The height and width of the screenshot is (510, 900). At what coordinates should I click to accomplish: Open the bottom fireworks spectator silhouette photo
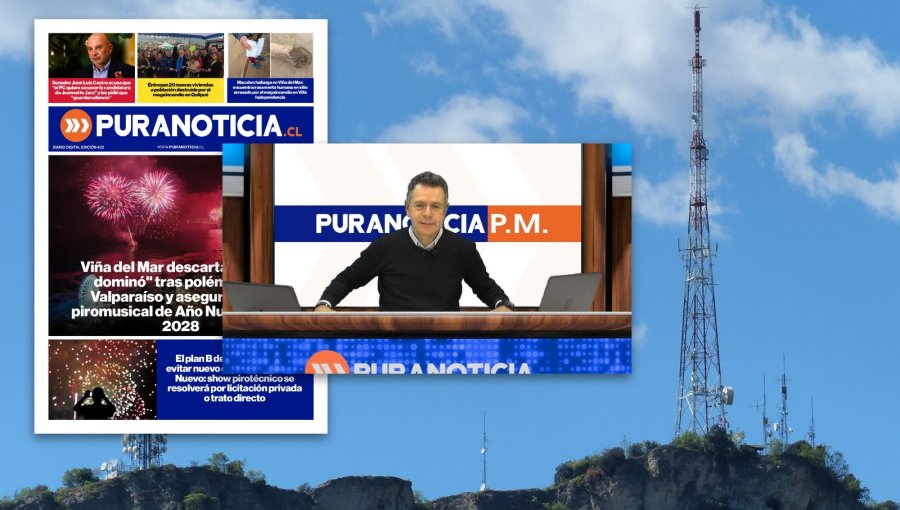click(x=103, y=380)
